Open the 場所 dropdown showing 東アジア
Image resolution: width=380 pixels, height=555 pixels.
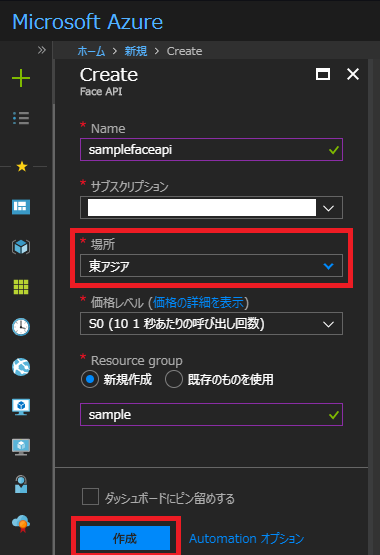click(x=211, y=265)
